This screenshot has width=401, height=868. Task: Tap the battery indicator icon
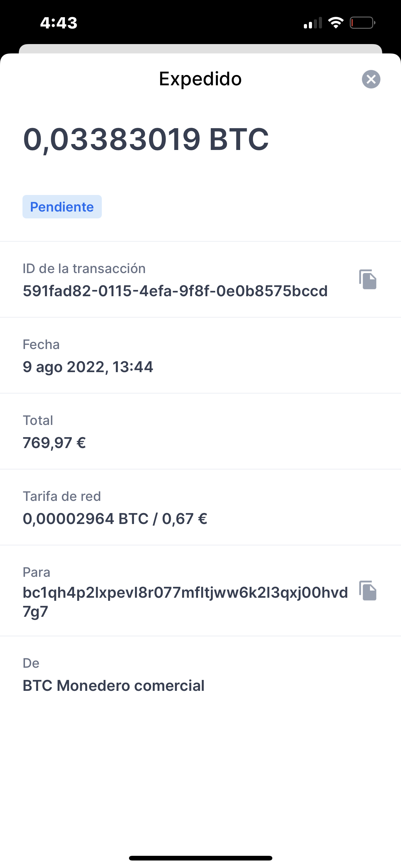362,22
